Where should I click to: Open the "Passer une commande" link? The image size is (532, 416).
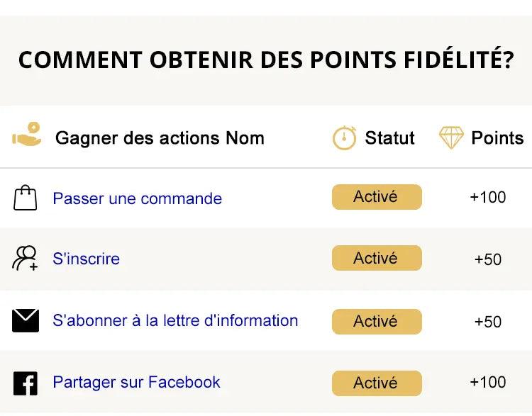(x=137, y=198)
